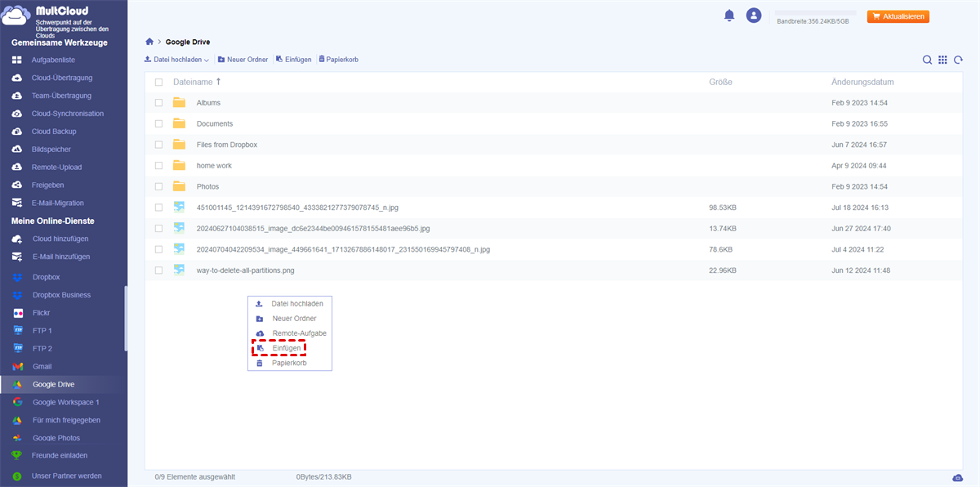Check the 20240627104038515 image checkbox
Image resolution: width=980 pixels, height=487 pixels.
click(x=158, y=229)
